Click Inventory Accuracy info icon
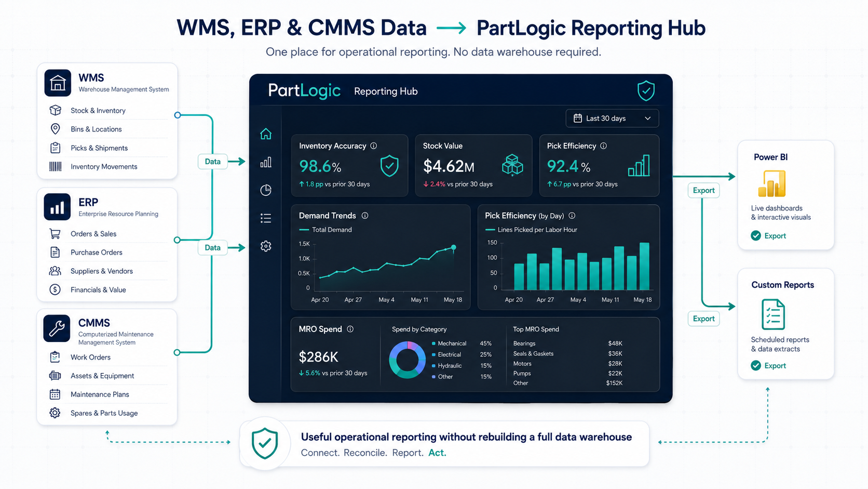 point(374,146)
